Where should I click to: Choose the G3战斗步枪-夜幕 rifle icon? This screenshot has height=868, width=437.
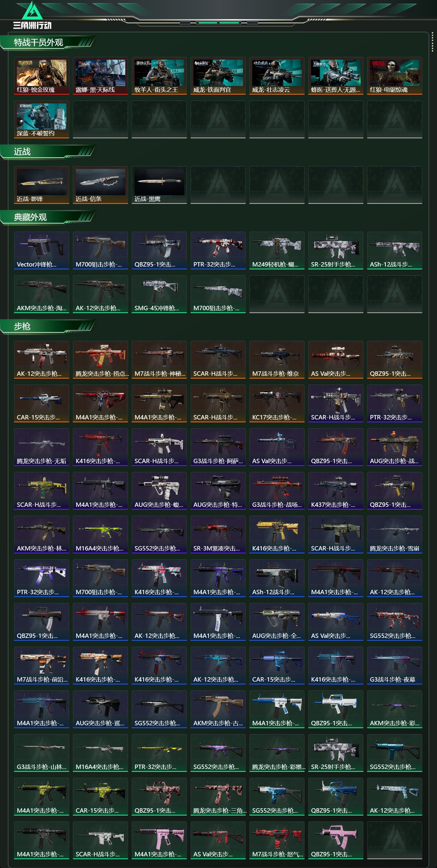click(394, 666)
